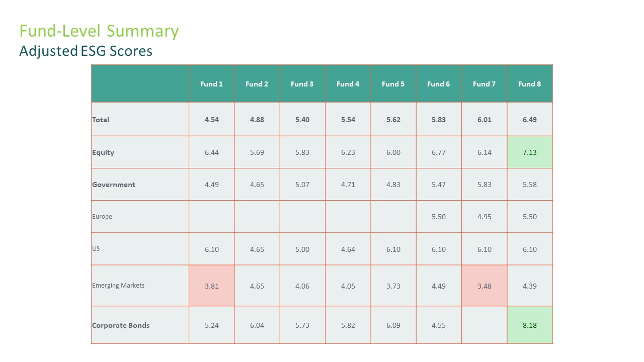This screenshot has height=362, width=644.
Task: Click the Fund-Level Summary title text
Action: coord(99,31)
